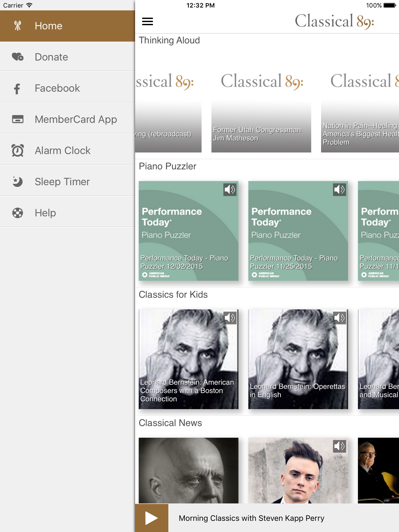Open Leonard Bernstein: American Composers episode
The width and height of the screenshot is (399, 532).
click(x=188, y=359)
